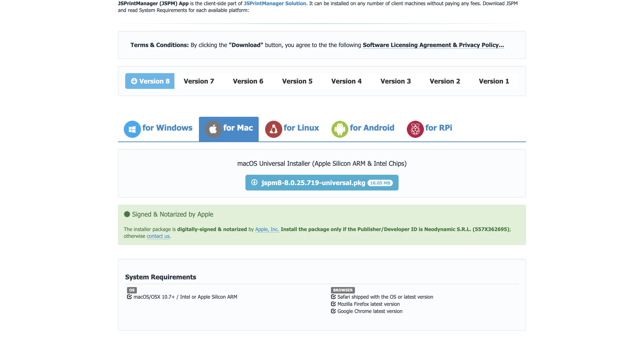Click the Signed & Notarized by Apple heading
The image size is (644, 338).
pos(172,214)
